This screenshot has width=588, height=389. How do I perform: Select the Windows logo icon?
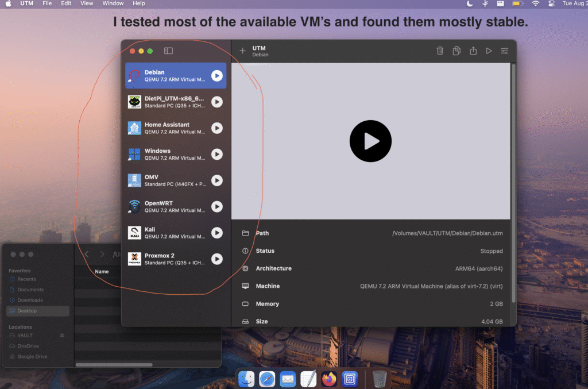(134, 154)
